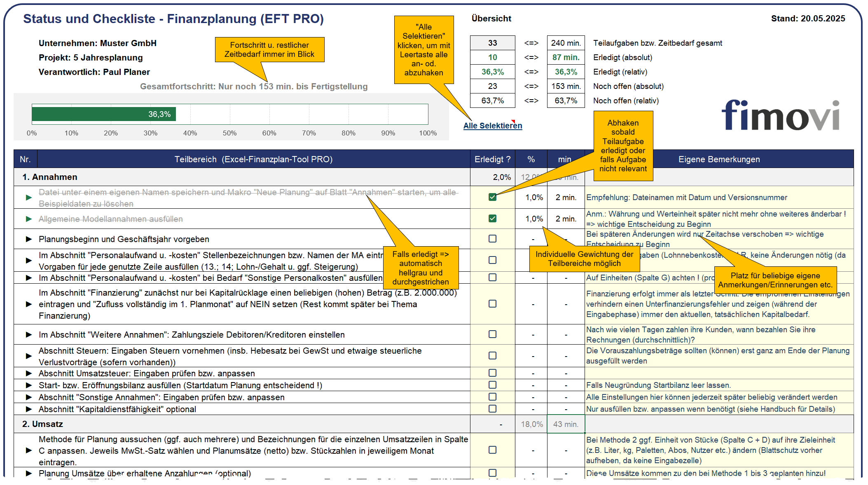The image size is (868, 485).
Task: Tick the 'Methode für Planung aussuchen' checkbox
Action: [492, 450]
